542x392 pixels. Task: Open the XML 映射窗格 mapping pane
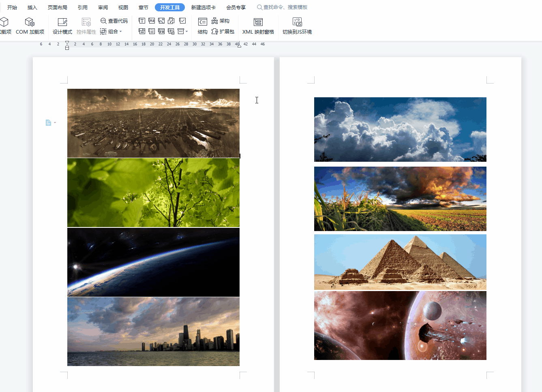tap(258, 26)
